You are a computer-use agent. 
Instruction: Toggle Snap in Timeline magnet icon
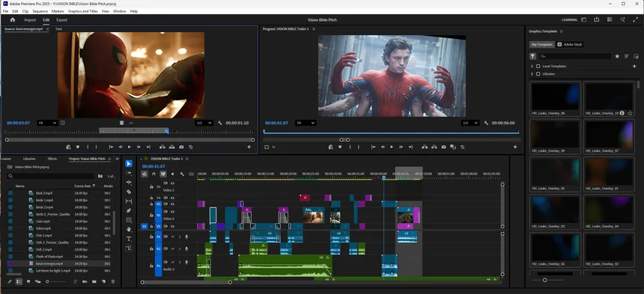coord(154,174)
